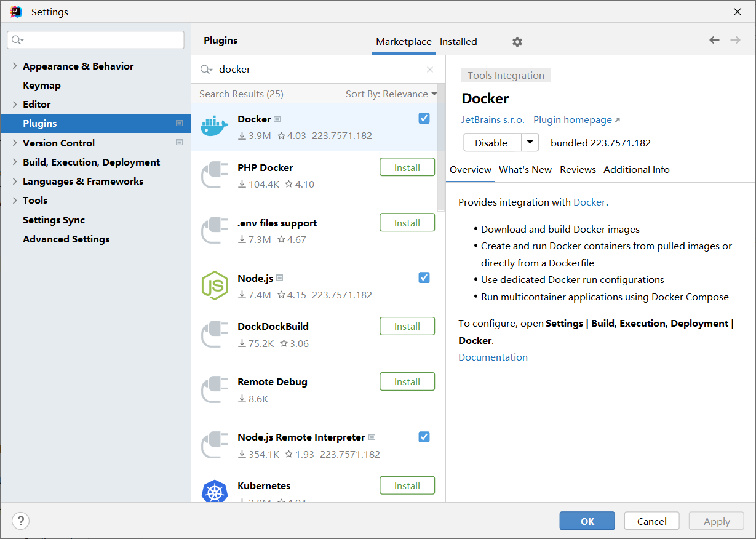756x539 pixels.
Task: Click the Node.js Remote Interpreter plugin icon
Action: pos(215,444)
